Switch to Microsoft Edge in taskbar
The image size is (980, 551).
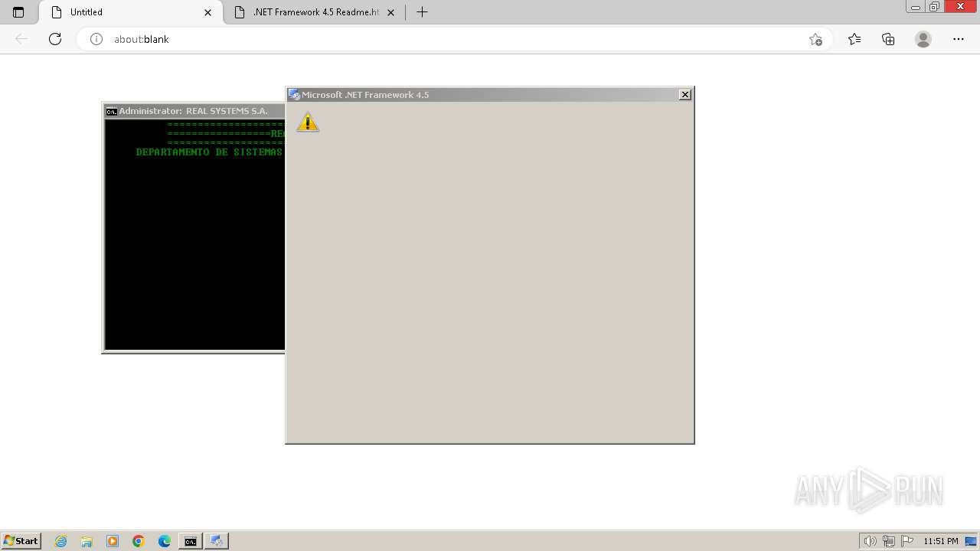(165, 541)
